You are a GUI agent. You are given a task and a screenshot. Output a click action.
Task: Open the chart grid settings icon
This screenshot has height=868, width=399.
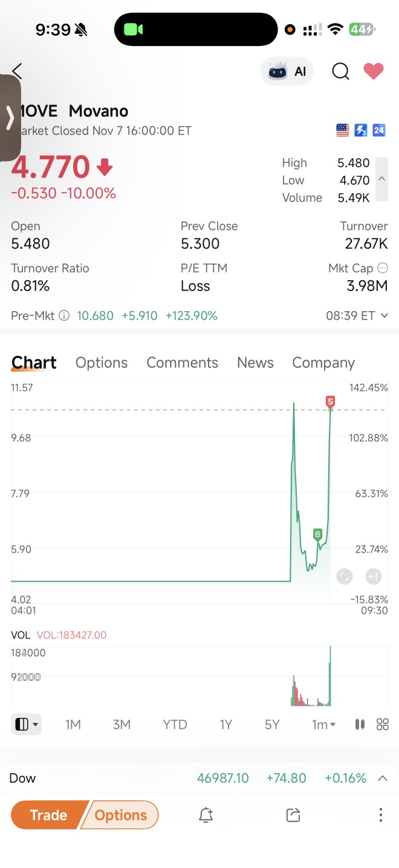pyautogui.click(x=383, y=724)
